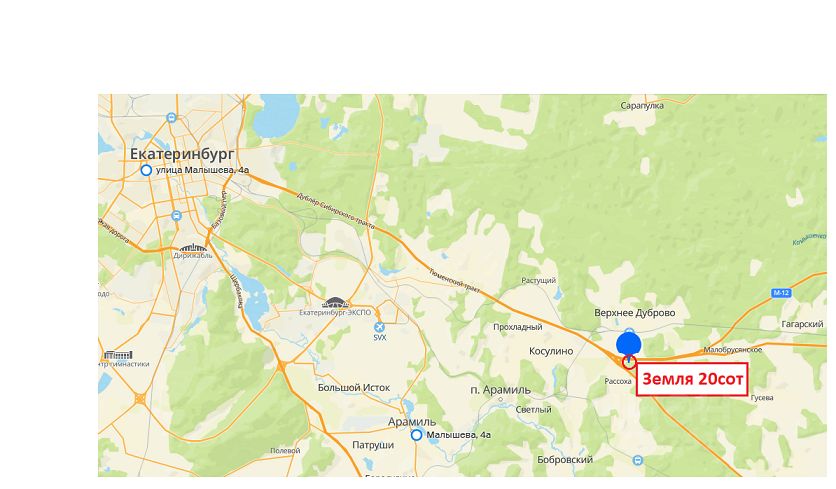Screen dimensions: 836x489
Task: Click the transit icon north of Екатеринбург
Action: [x=171, y=118]
